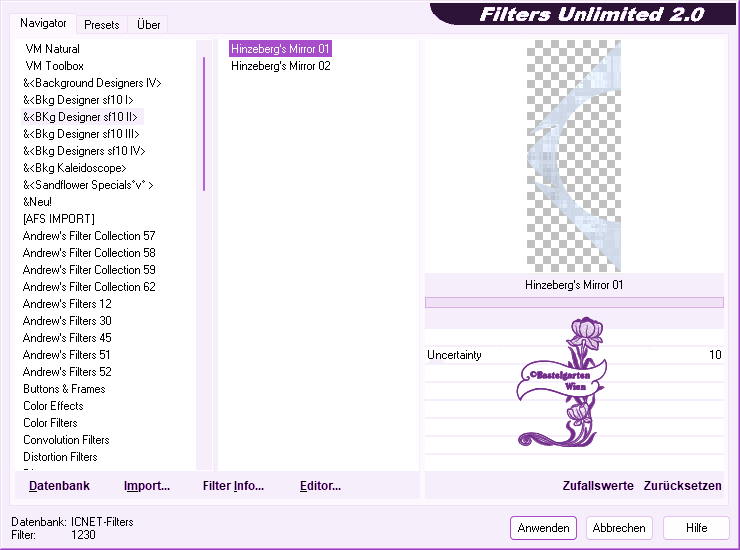Select Color Filters category
The height and width of the screenshot is (550, 740).
coord(50,423)
